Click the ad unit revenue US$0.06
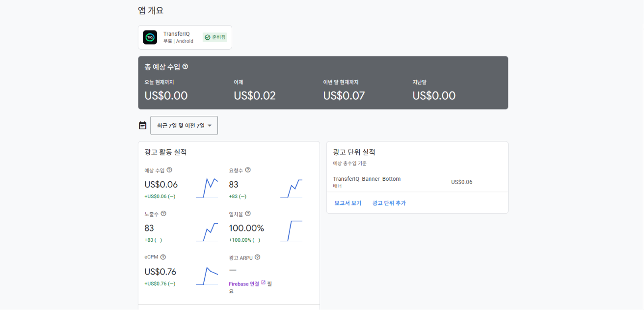Image resolution: width=644 pixels, height=310 pixels. 462,182
